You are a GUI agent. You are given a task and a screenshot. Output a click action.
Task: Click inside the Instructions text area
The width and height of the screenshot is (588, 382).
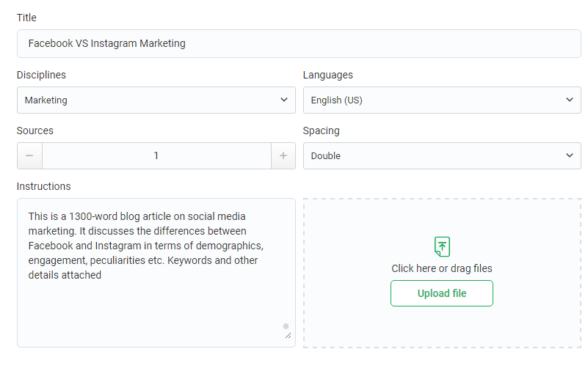click(156, 273)
